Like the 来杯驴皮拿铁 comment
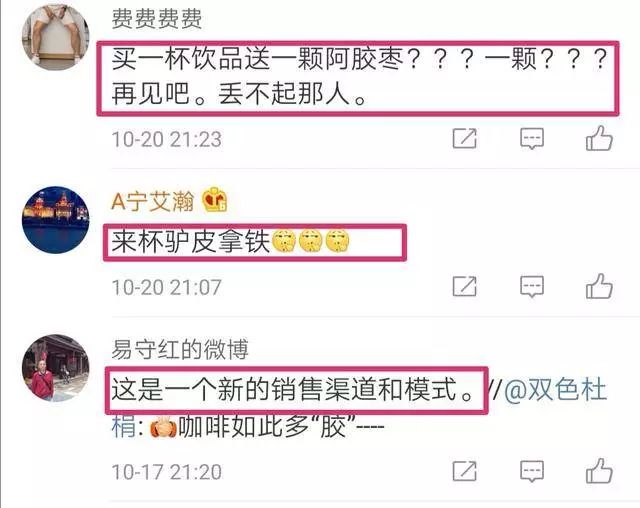The image size is (640, 508). pos(599,286)
